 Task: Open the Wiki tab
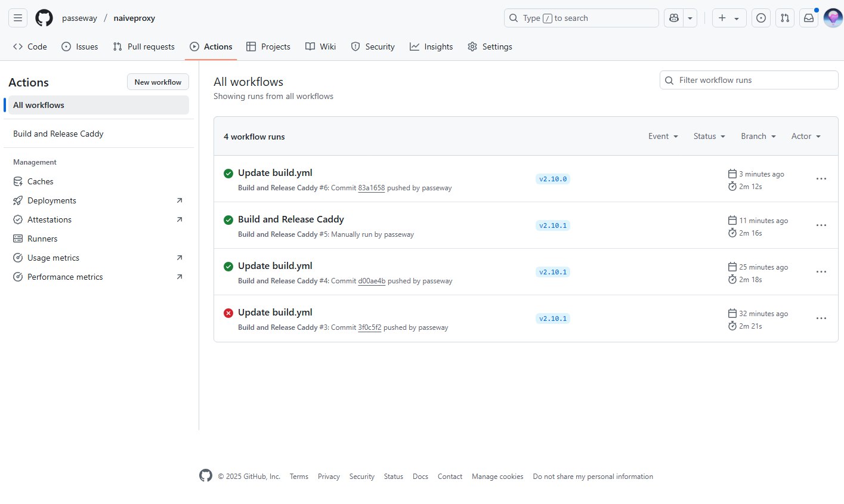[x=320, y=47]
